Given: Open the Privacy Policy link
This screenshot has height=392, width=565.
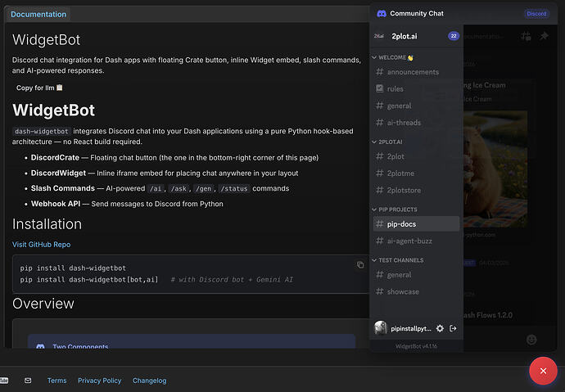Looking at the screenshot, I should click(x=99, y=381).
